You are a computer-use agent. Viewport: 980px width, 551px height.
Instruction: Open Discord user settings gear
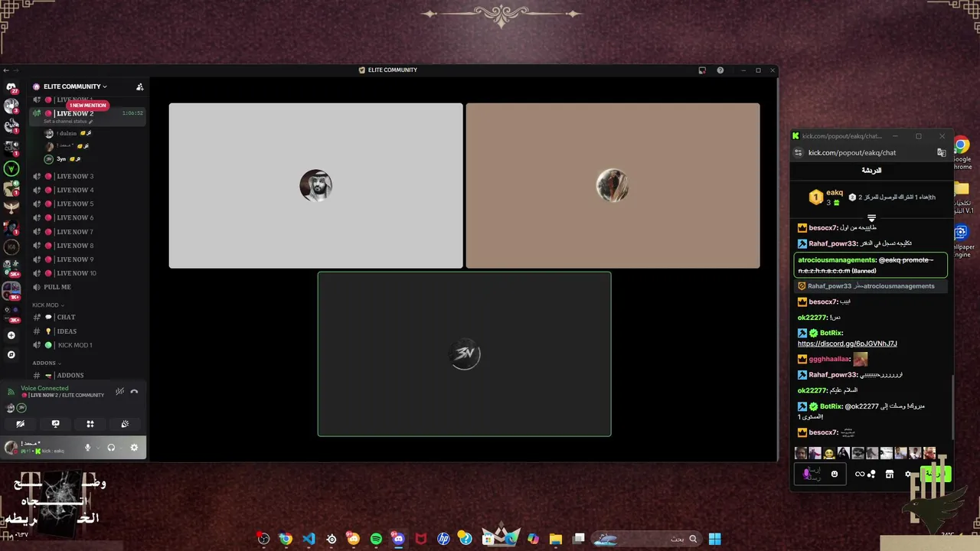point(134,448)
